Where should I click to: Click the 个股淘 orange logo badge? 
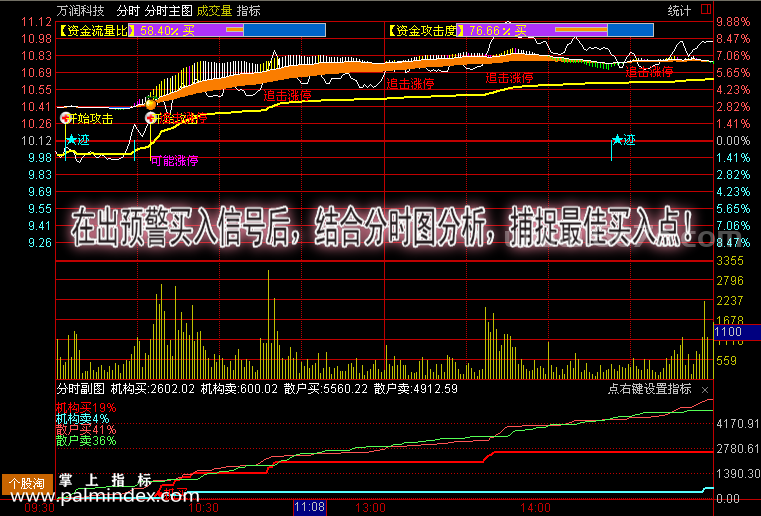click(x=27, y=483)
